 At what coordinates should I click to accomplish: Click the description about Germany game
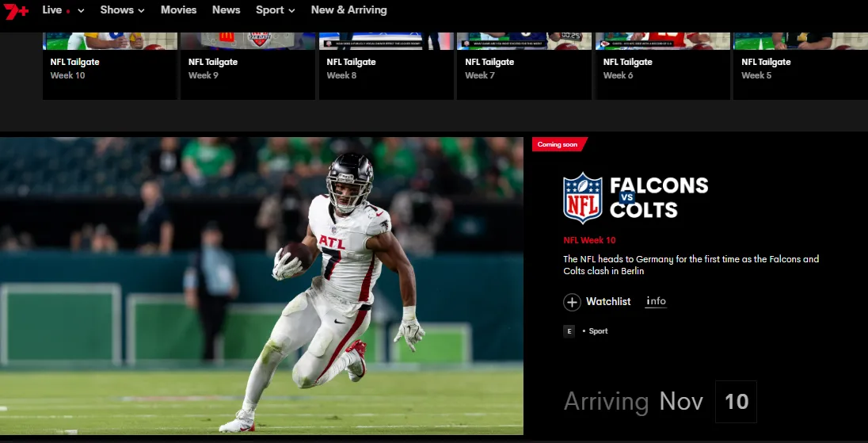(x=691, y=265)
